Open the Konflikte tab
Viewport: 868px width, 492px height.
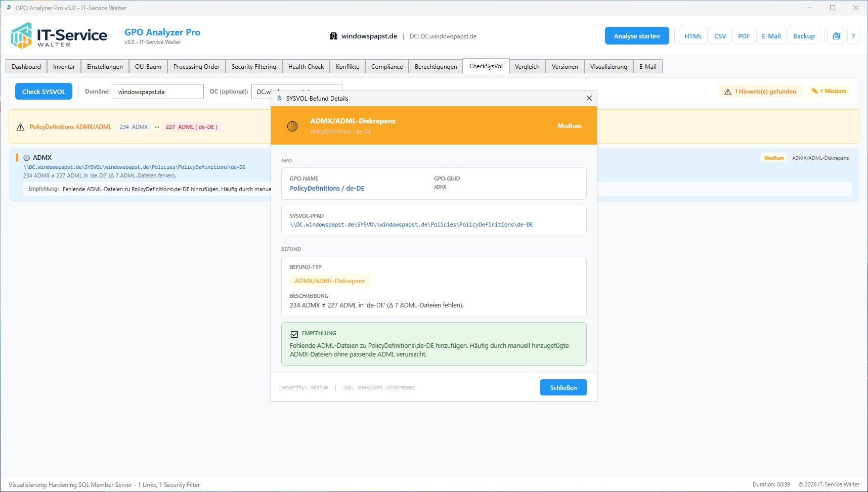[347, 66]
